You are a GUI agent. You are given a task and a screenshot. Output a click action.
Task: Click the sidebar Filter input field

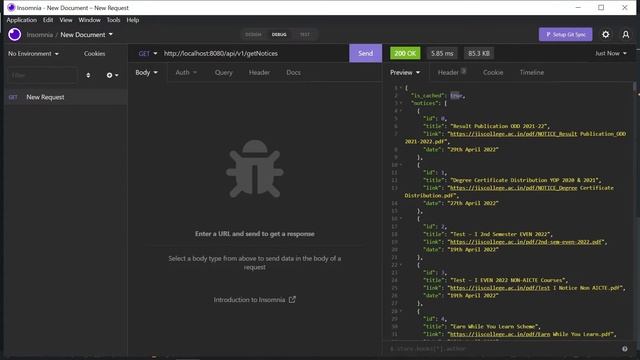[x=42, y=76]
